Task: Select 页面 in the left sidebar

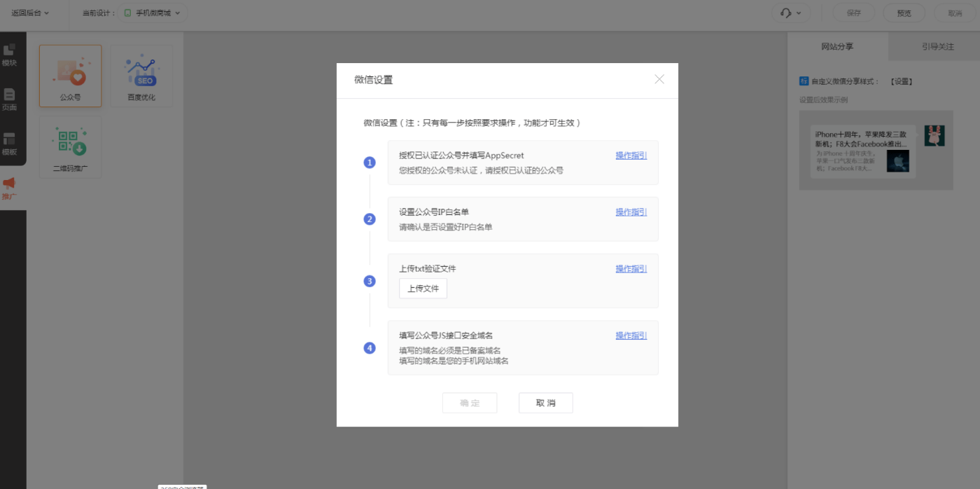Action: point(10,99)
